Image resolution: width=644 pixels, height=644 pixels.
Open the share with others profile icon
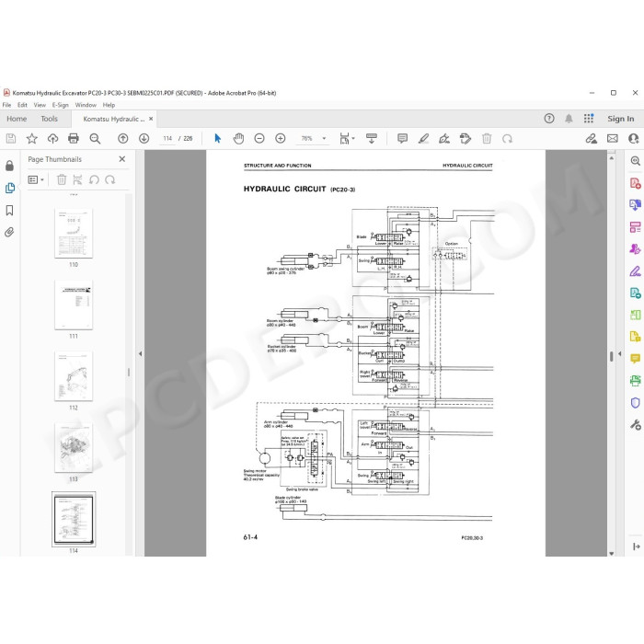pos(633,138)
